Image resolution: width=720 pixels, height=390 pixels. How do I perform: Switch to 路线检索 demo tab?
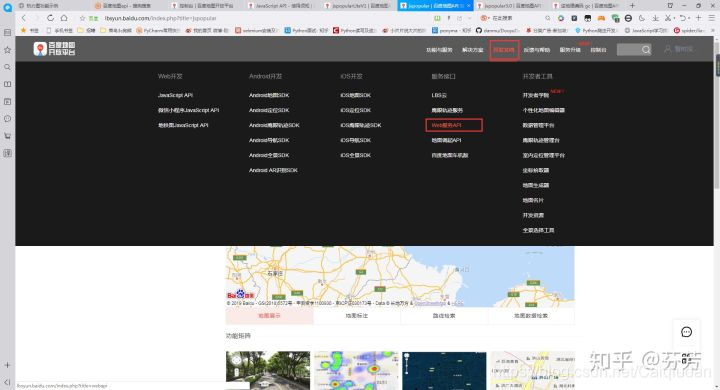(444, 316)
